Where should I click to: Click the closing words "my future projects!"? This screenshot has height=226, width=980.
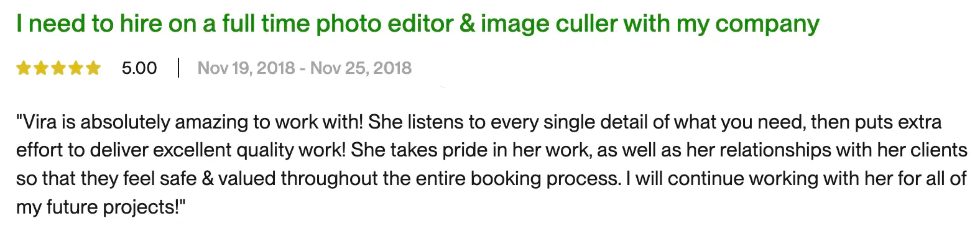tap(98, 207)
